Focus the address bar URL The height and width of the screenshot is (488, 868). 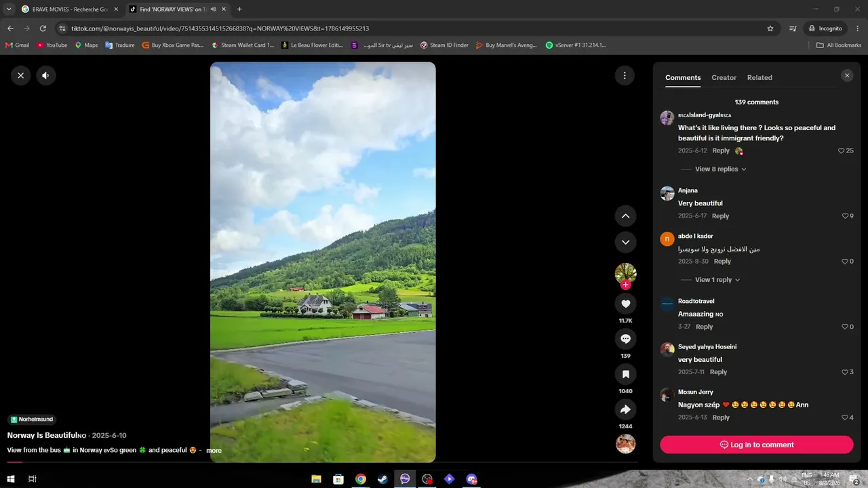(x=220, y=28)
